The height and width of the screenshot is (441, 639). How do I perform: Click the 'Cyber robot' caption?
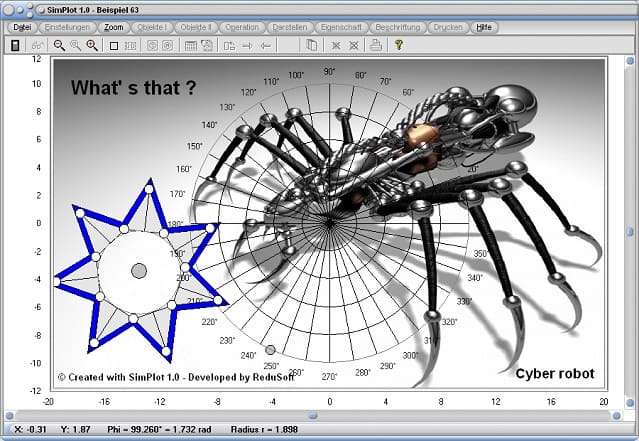tap(555, 373)
